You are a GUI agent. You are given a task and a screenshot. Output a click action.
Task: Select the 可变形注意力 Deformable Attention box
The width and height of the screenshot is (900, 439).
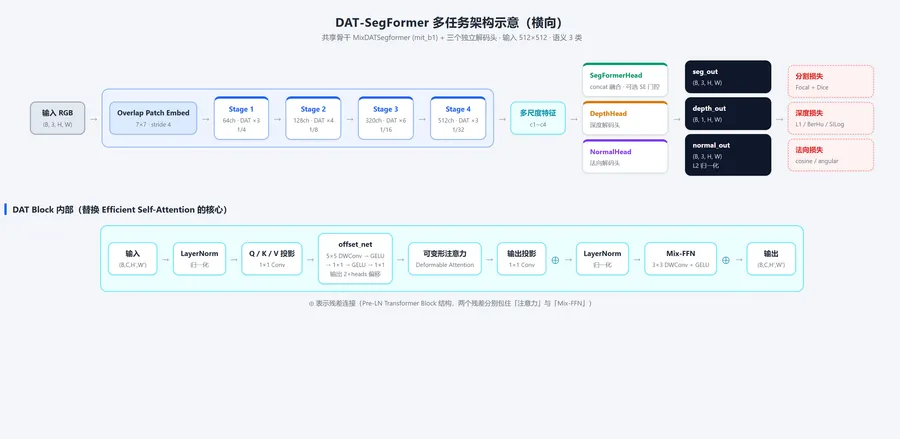click(x=445, y=258)
